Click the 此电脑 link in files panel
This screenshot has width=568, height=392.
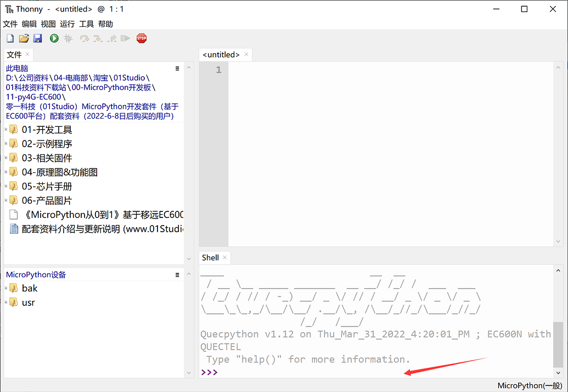[x=17, y=68]
